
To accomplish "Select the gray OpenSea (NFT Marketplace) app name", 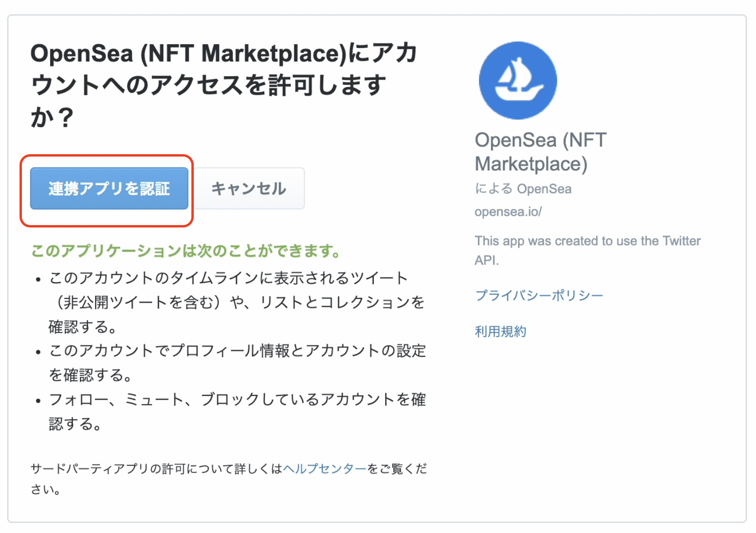I will click(540, 152).
